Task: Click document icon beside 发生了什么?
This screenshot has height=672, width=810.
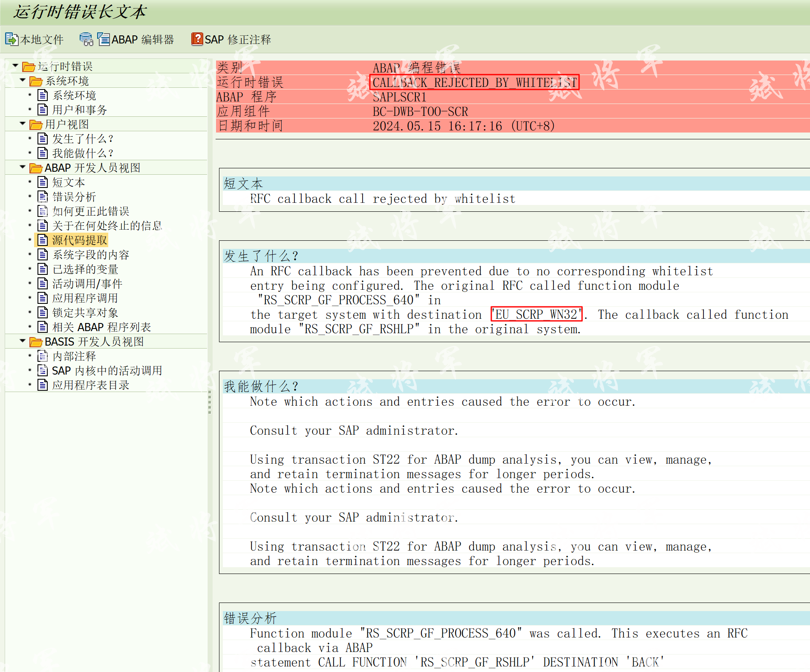Action: [x=43, y=138]
